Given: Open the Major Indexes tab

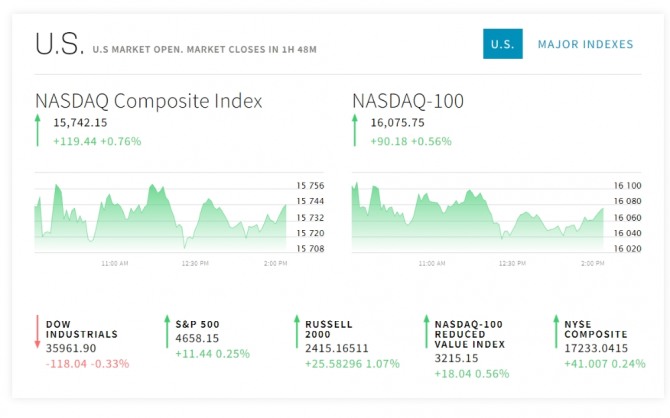Looking at the screenshot, I should (x=585, y=44).
